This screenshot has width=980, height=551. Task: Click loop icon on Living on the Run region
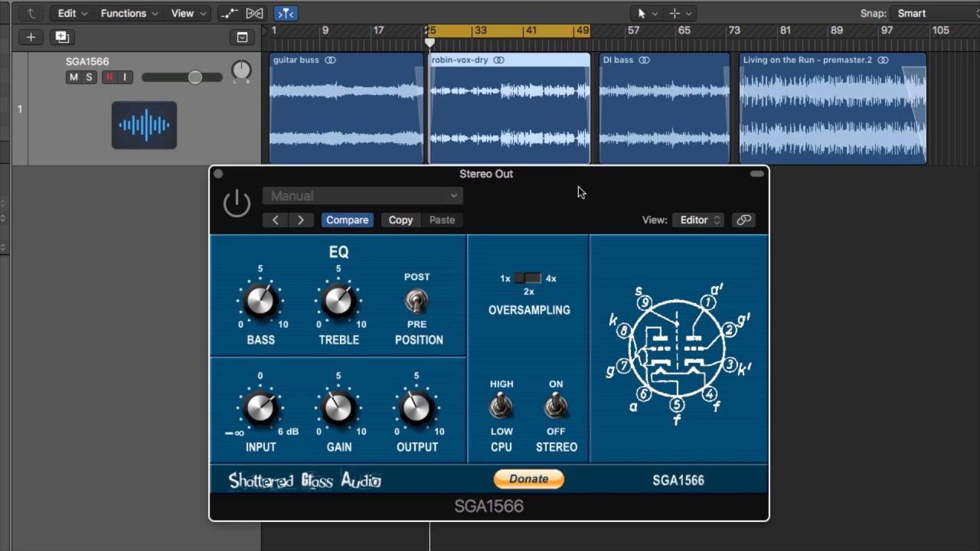pyautogui.click(x=883, y=60)
